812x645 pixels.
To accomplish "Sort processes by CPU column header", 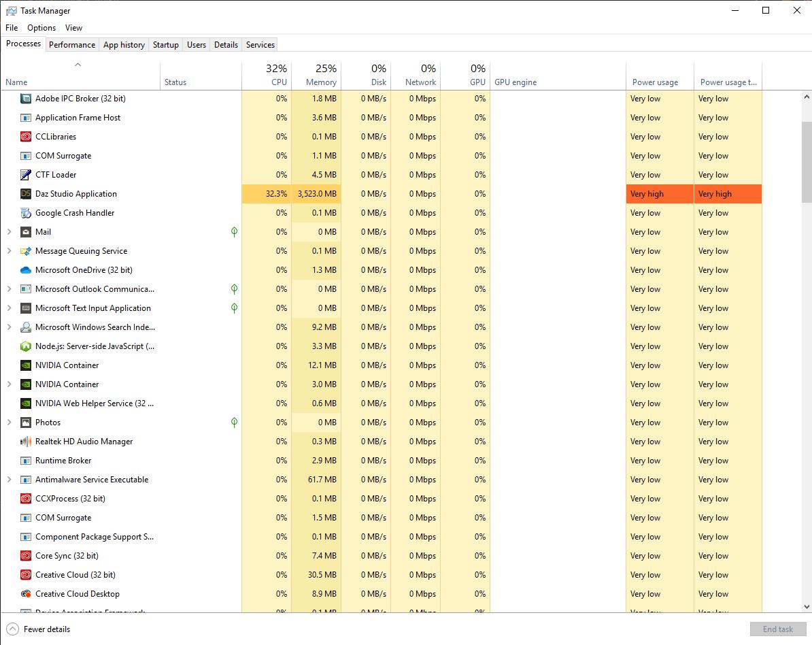I will [267, 75].
